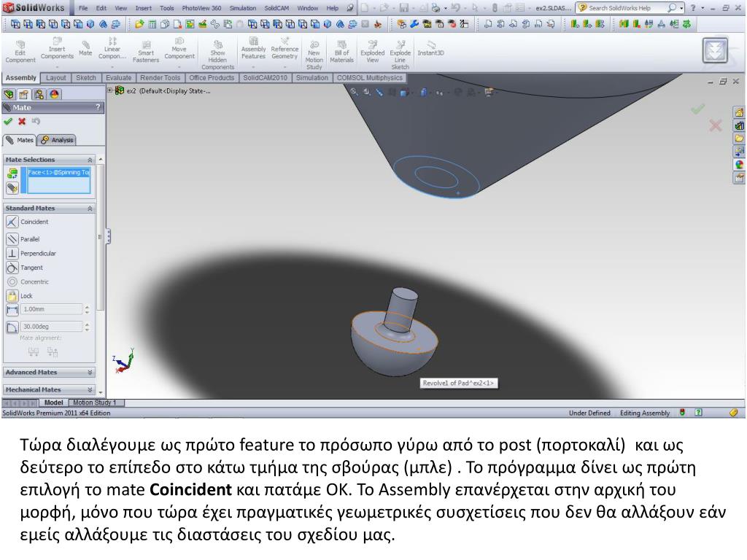Screen dimensions: 747x560
Task: Open Bill of Materials tool
Action: point(341,52)
